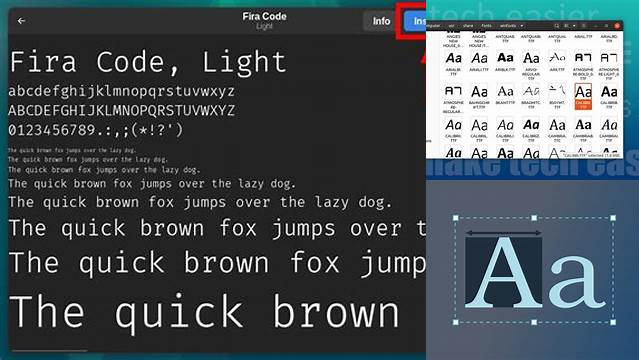
Task: Navigate to the share path segment
Action: [468, 26]
